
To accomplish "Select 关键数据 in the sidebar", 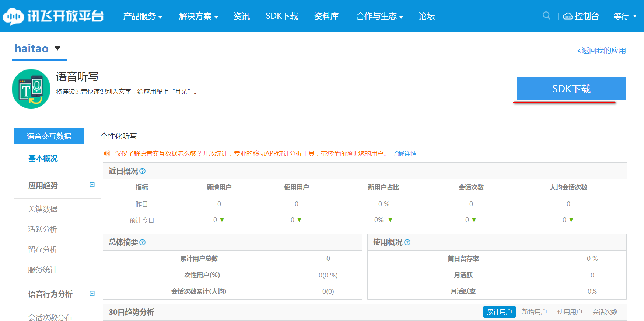I will click(x=43, y=209).
